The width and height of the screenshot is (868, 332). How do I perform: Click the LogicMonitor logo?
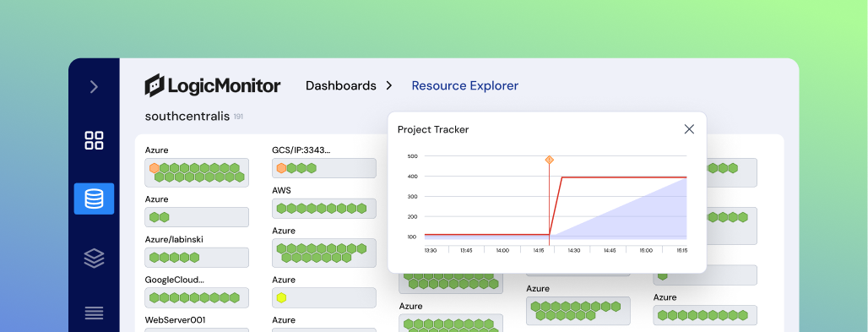tap(213, 86)
